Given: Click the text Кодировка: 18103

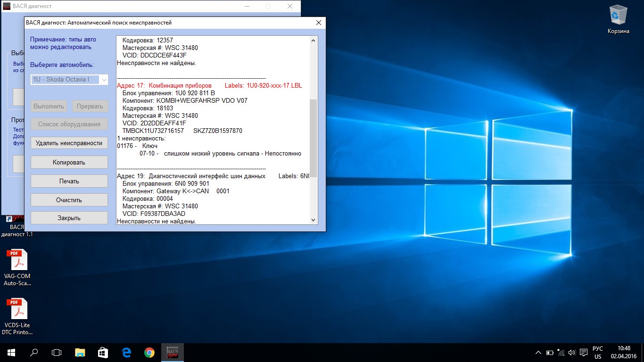Looking at the screenshot, I should pyautogui.click(x=148, y=108).
